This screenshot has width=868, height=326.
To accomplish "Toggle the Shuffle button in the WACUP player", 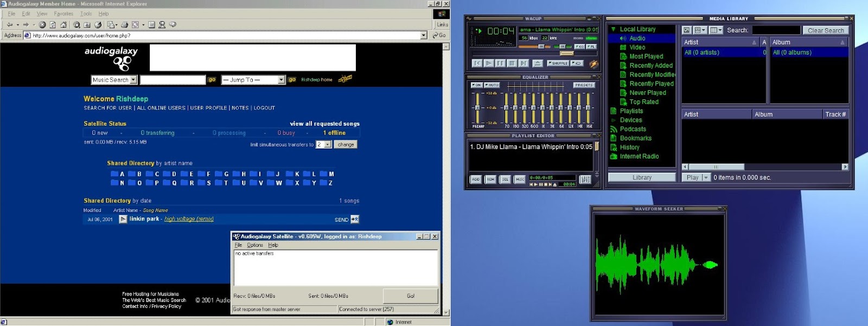I will point(558,63).
